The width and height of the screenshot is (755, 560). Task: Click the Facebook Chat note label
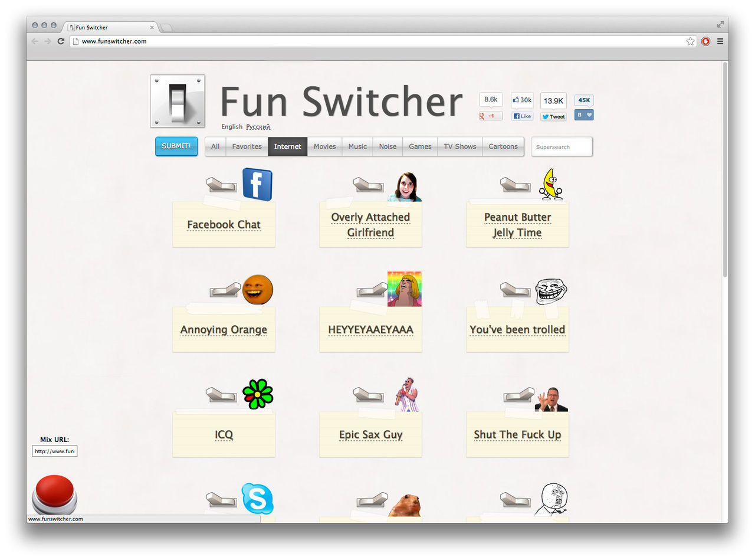coord(224,224)
